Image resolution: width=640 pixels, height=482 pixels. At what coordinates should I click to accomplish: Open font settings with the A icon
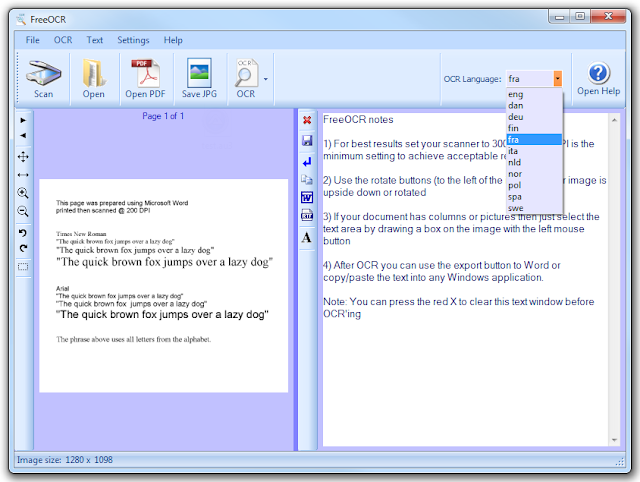pyautogui.click(x=307, y=237)
